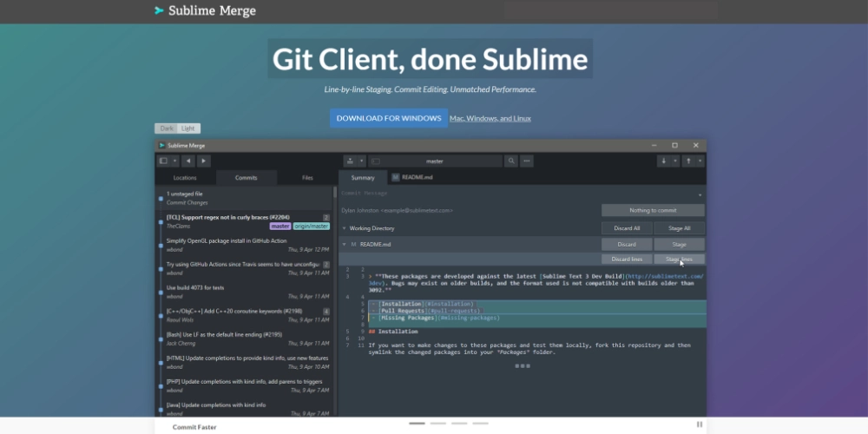Screen dimensions: 868x434
Task: Open the more options ellipsis icon
Action: coord(527,161)
